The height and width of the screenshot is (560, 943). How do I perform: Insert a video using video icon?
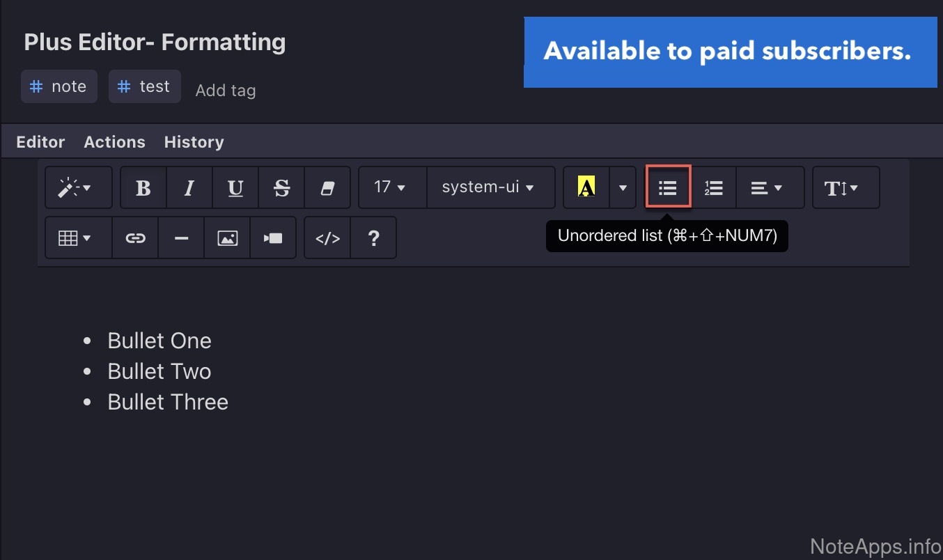pos(273,238)
